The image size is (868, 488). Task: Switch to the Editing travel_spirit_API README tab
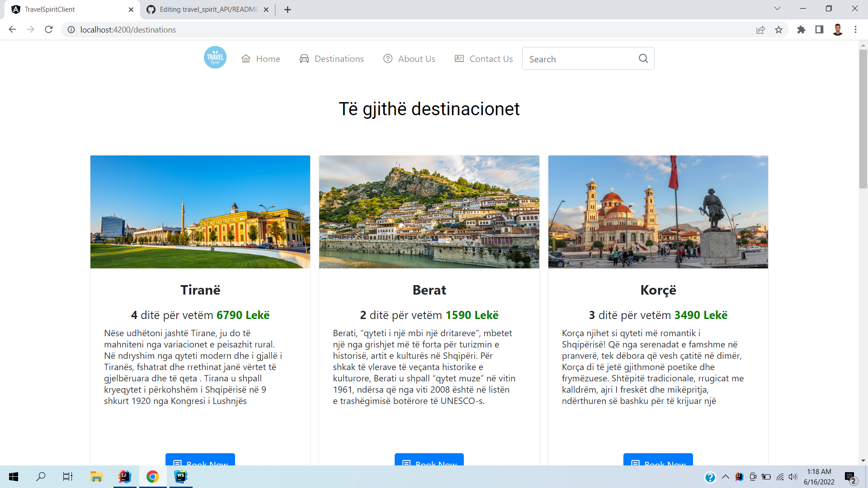click(x=208, y=9)
